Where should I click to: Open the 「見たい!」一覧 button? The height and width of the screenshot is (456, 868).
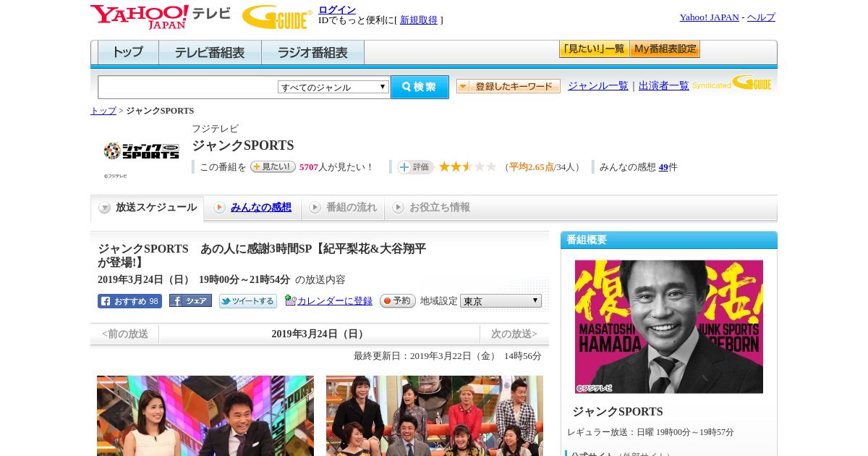[x=594, y=49]
